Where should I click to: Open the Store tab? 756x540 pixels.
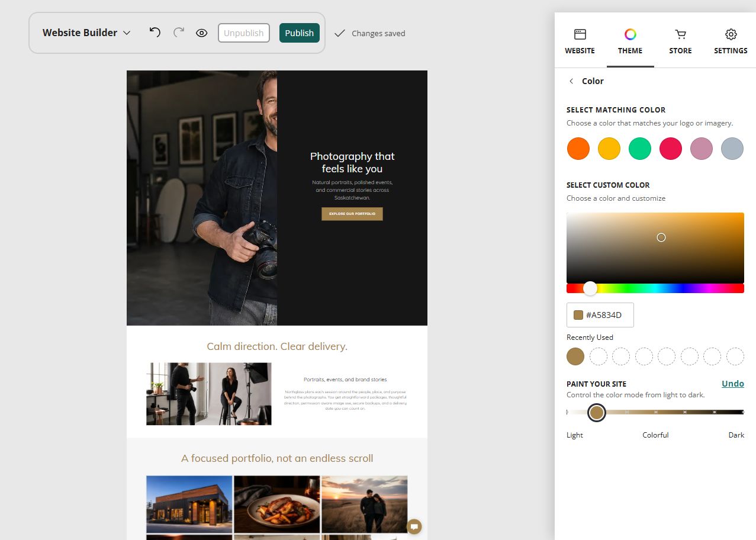point(680,41)
